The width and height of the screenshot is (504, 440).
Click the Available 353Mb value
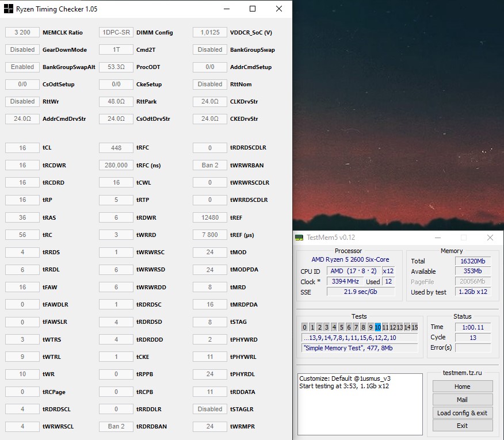tap(473, 271)
